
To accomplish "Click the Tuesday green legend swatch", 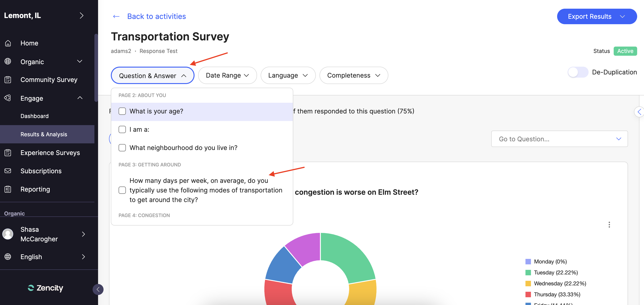I will tap(528, 273).
